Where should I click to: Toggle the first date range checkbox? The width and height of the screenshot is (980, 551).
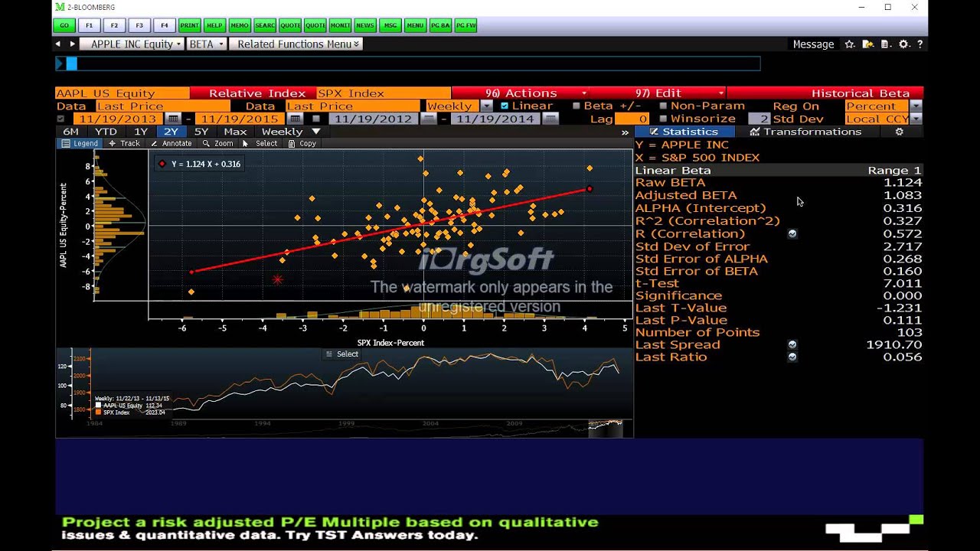tap(60, 119)
